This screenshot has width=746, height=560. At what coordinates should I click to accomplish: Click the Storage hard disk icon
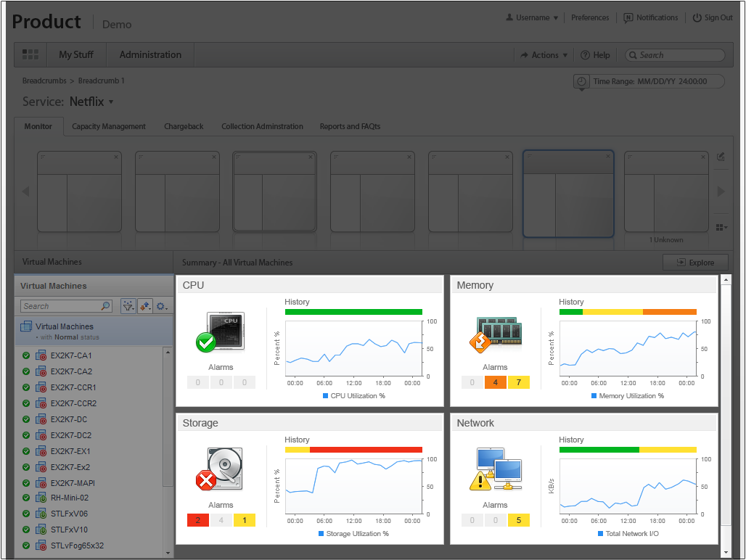pos(221,469)
